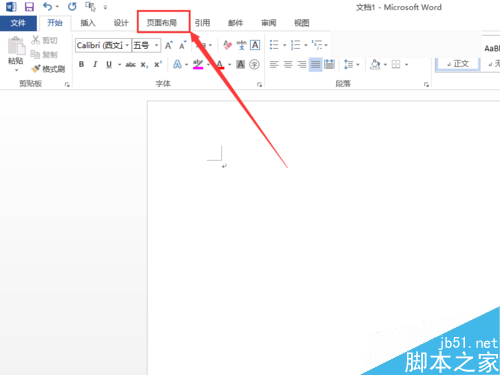This screenshot has height=375, width=500.
Task: Apply the 正文 style
Action: point(458,64)
